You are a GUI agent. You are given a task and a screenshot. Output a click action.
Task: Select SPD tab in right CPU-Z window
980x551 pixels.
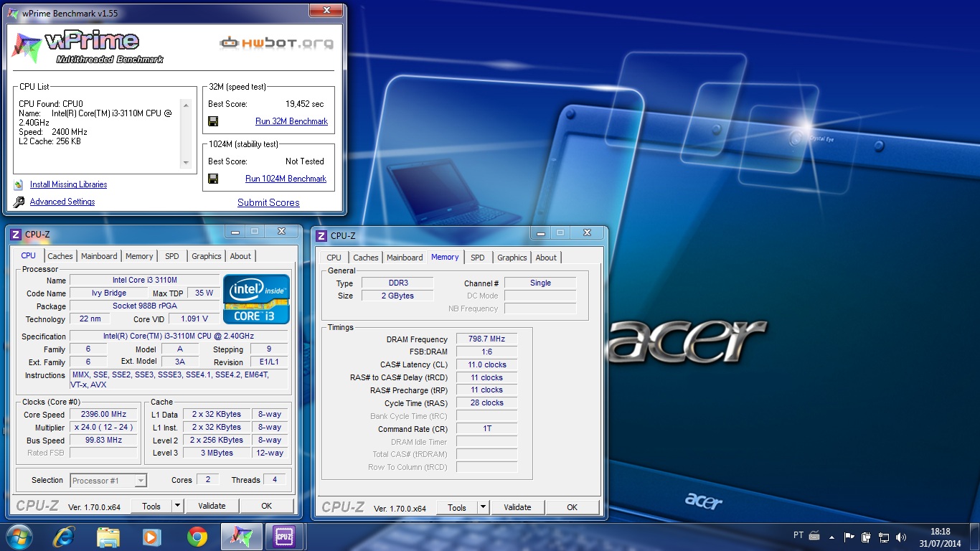point(478,258)
